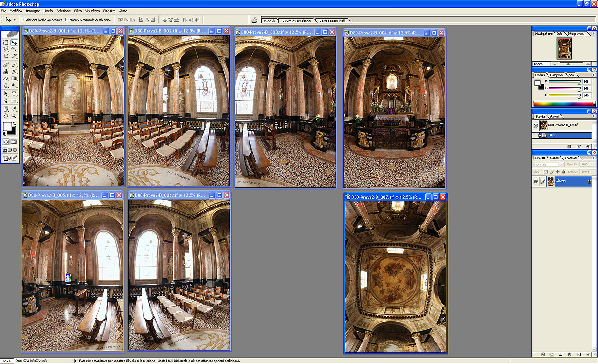Select the Notes tool

(x=6, y=109)
